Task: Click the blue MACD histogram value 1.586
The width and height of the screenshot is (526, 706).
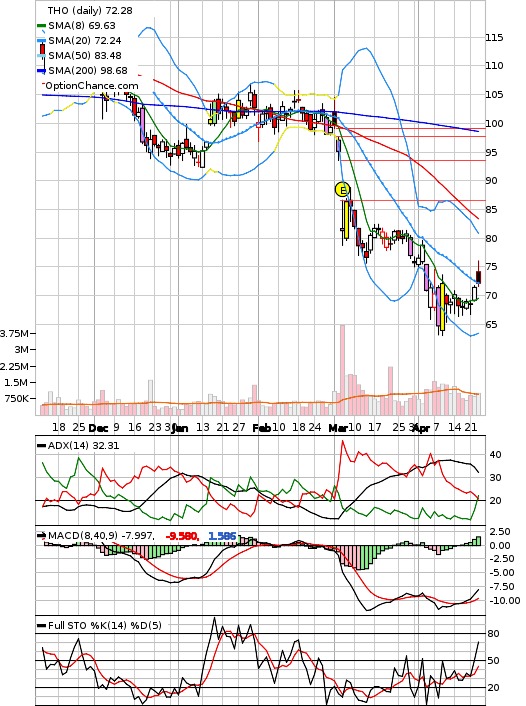Action: click(222, 536)
